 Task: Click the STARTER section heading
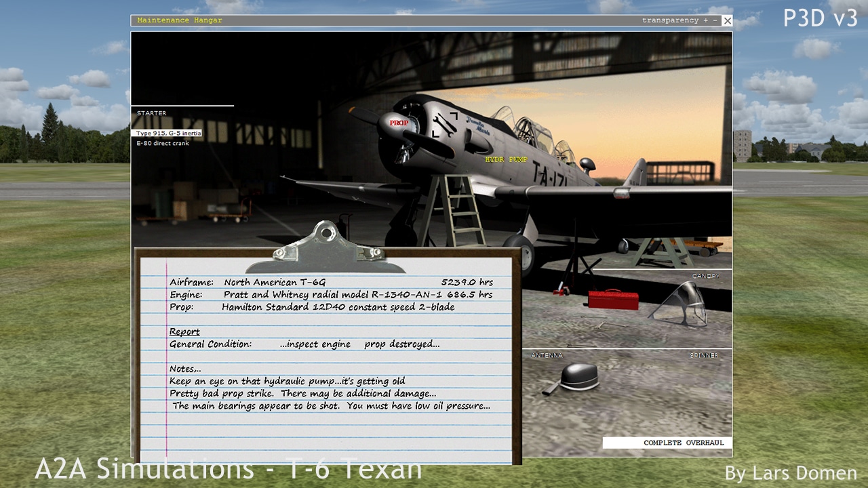pyautogui.click(x=151, y=113)
